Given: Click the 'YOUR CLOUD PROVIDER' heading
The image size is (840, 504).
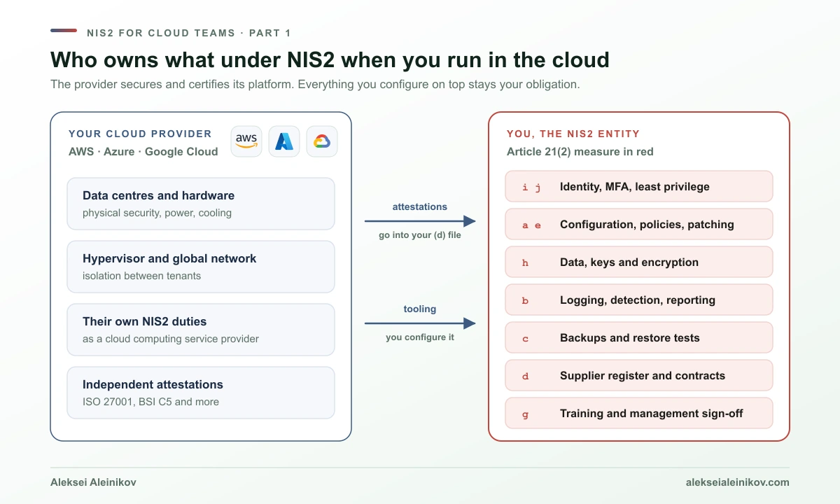Looking at the screenshot, I should [x=140, y=134].
